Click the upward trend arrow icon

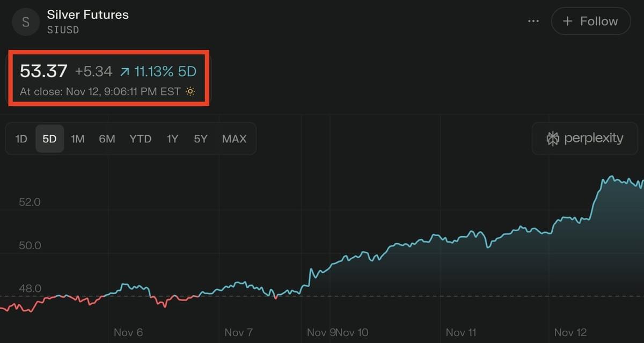coord(125,71)
